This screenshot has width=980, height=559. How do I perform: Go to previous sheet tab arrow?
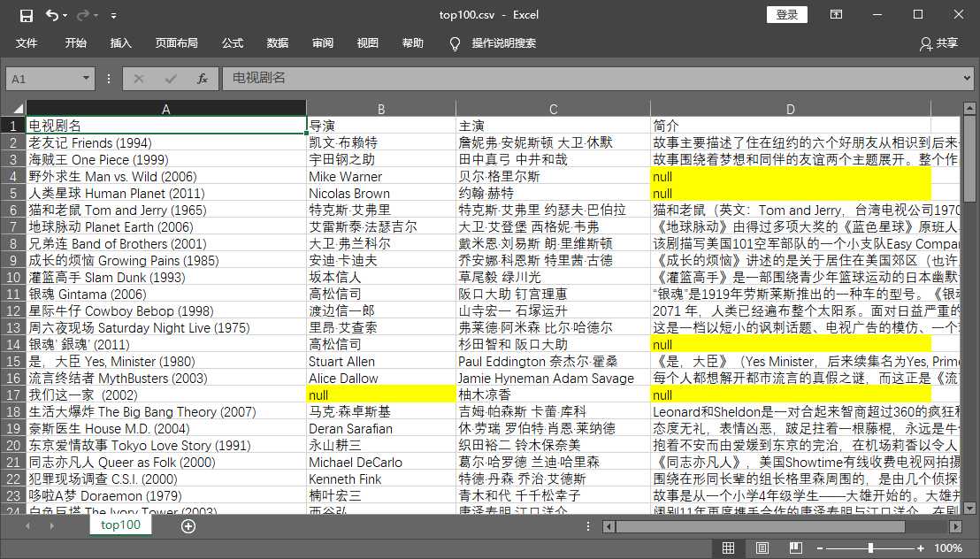(27, 526)
